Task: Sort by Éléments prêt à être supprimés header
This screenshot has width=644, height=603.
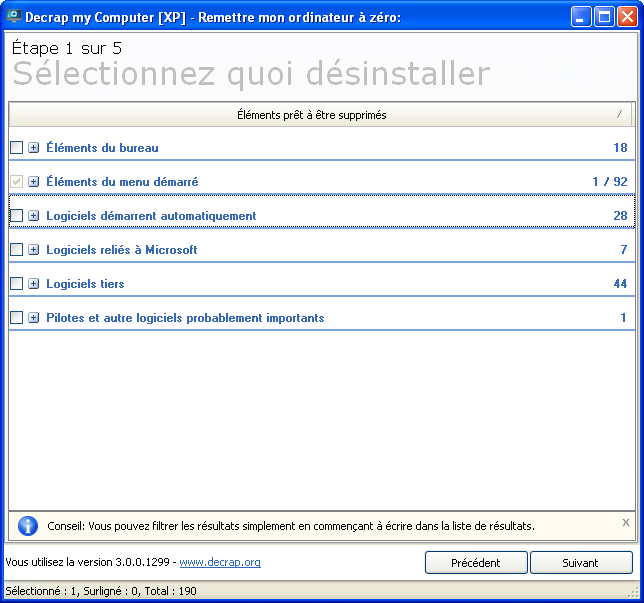Action: (x=322, y=115)
